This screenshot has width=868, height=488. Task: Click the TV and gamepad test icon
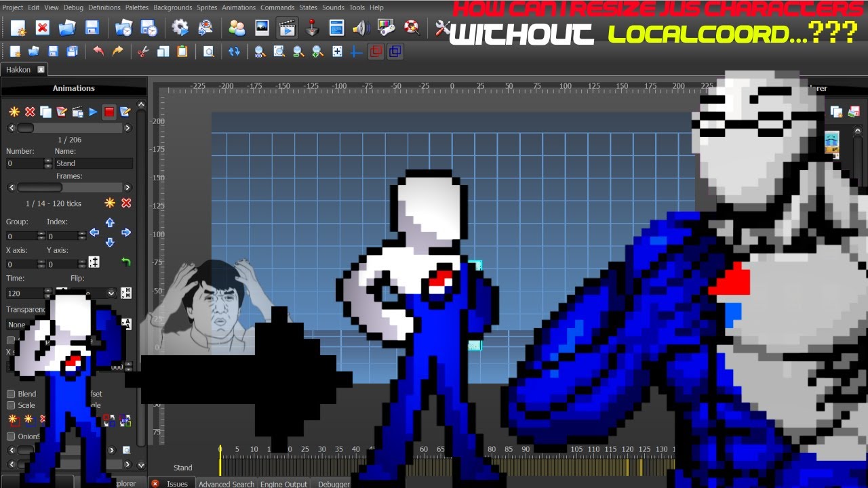[x=386, y=28]
